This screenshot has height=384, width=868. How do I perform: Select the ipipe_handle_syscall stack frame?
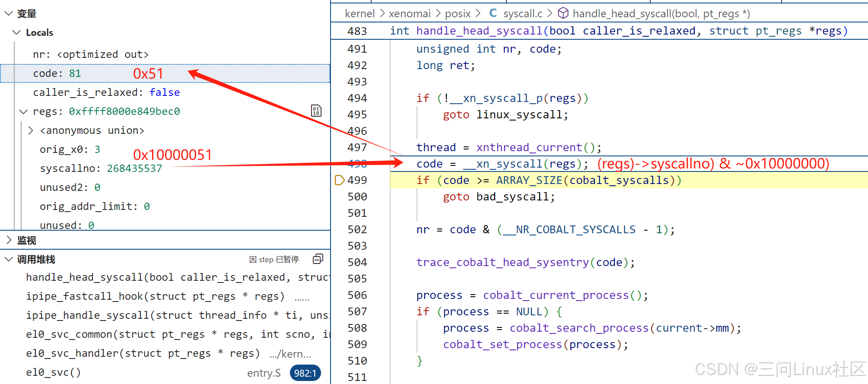[x=165, y=315]
